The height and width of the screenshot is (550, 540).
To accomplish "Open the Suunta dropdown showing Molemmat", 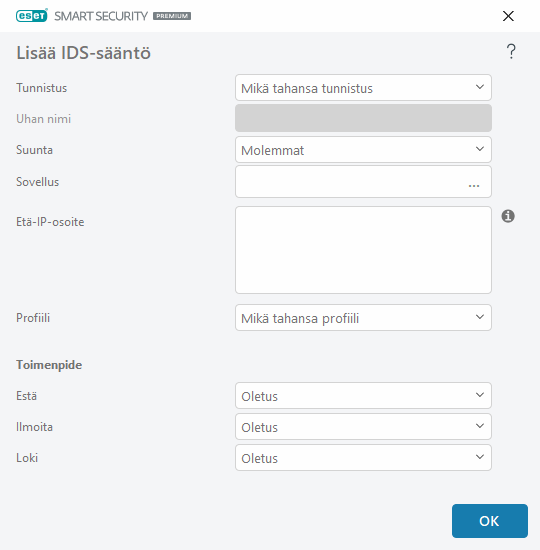I will [x=363, y=150].
